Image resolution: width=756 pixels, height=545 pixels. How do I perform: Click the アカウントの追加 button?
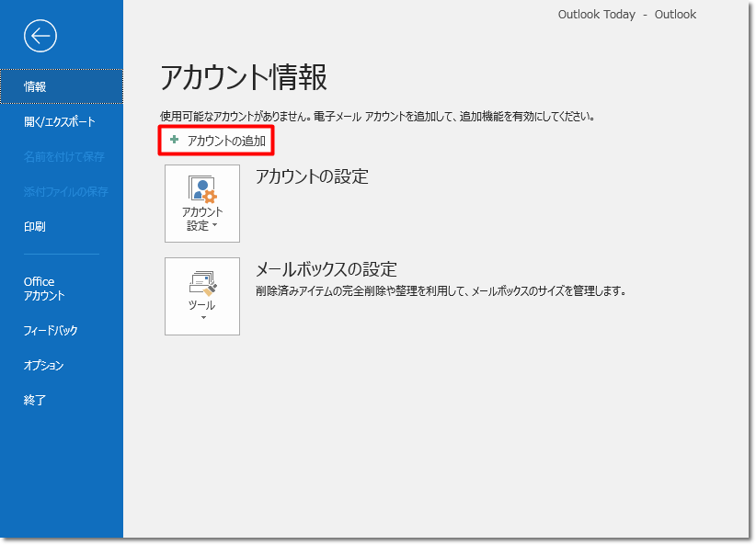click(216, 141)
